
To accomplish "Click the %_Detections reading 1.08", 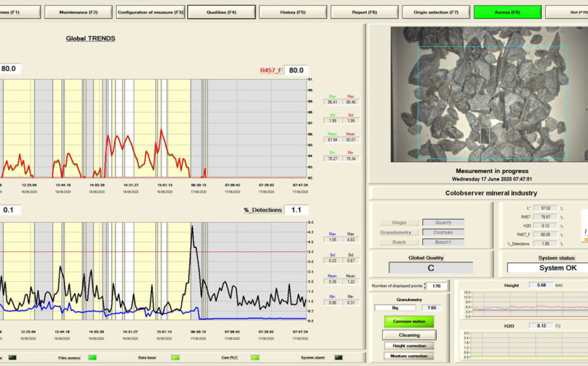I will [546, 243].
